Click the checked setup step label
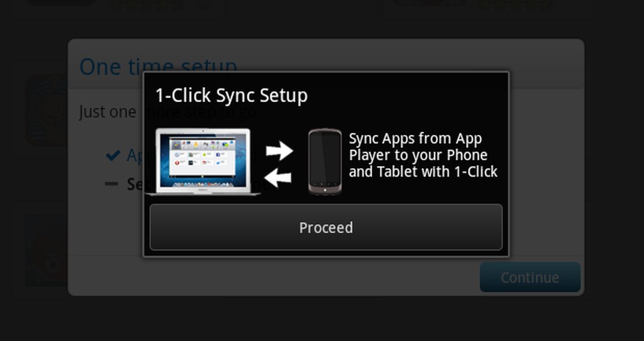644x341 pixels. pyautogui.click(x=135, y=155)
